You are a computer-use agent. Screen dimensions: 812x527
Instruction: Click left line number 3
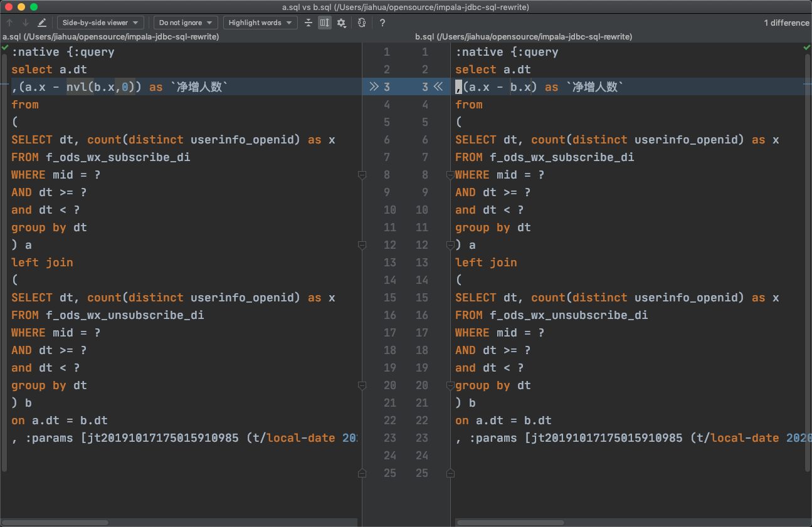387,87
